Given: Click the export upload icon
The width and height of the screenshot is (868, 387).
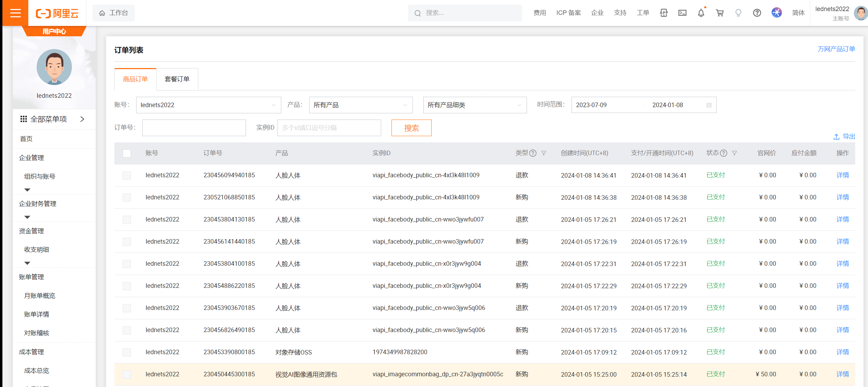Looking at the screenshot, I should 836,137.
